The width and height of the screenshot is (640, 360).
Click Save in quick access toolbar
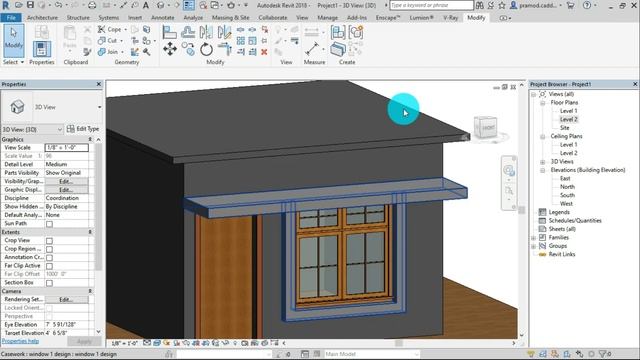point(30,5)
